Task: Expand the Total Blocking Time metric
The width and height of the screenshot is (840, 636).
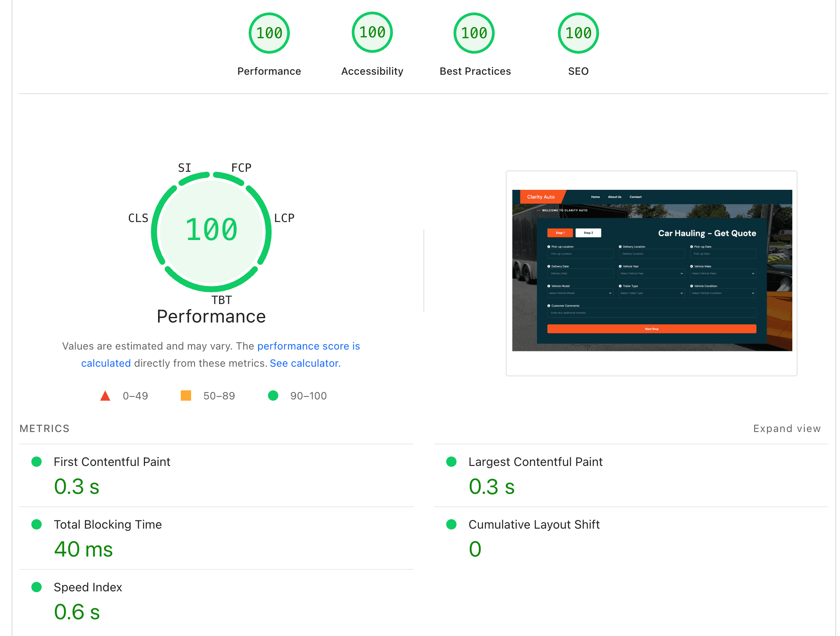Action: [216, 538]
